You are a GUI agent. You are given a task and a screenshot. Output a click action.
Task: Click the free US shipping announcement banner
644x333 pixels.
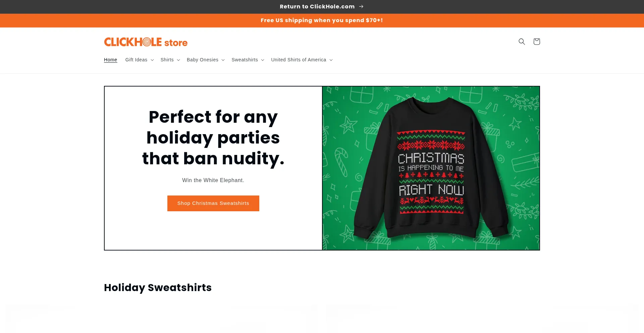[322, 20]
